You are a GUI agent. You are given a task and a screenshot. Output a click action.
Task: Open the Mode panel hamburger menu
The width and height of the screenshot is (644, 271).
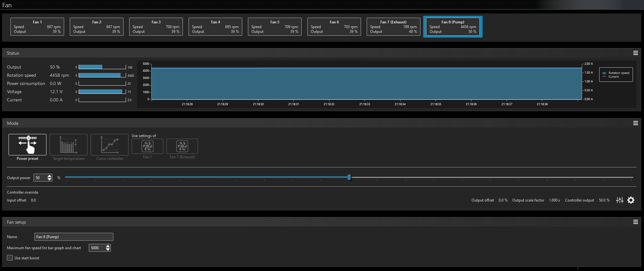(635, 123)
